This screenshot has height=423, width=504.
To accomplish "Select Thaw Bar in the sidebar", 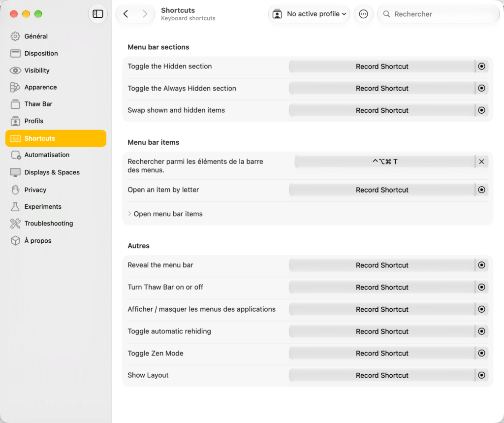I will coord(56,104).
